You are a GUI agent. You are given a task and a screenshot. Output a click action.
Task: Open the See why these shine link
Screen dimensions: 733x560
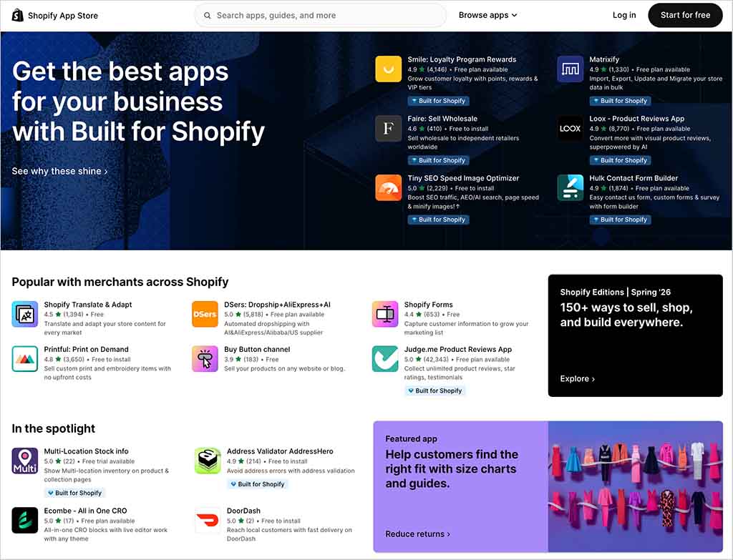60,171
